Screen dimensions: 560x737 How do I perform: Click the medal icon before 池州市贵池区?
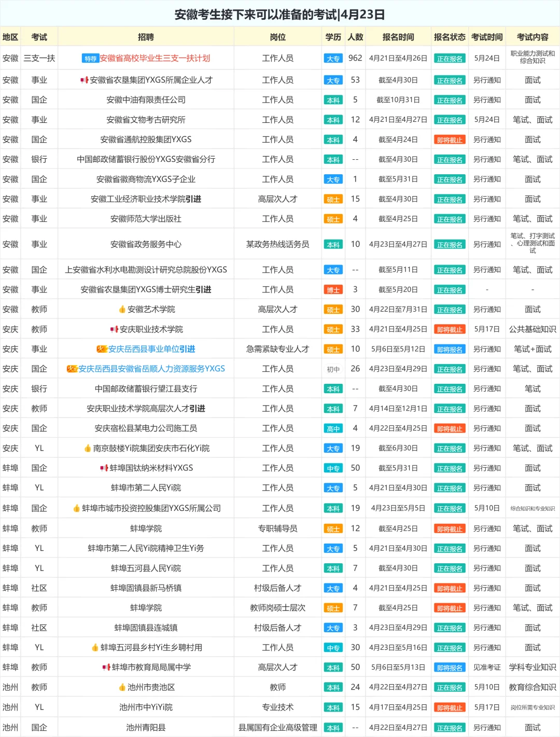pos(122,687)
